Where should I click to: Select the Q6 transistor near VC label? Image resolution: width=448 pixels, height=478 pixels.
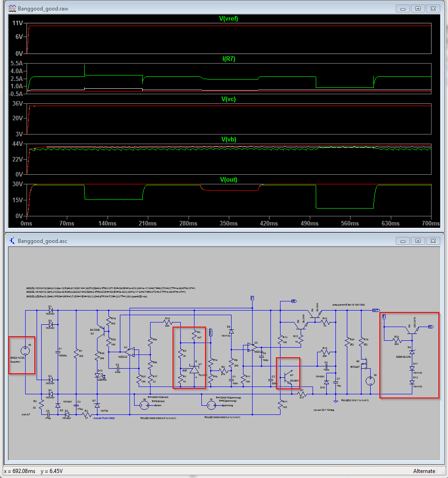click(x=413, y=330)
